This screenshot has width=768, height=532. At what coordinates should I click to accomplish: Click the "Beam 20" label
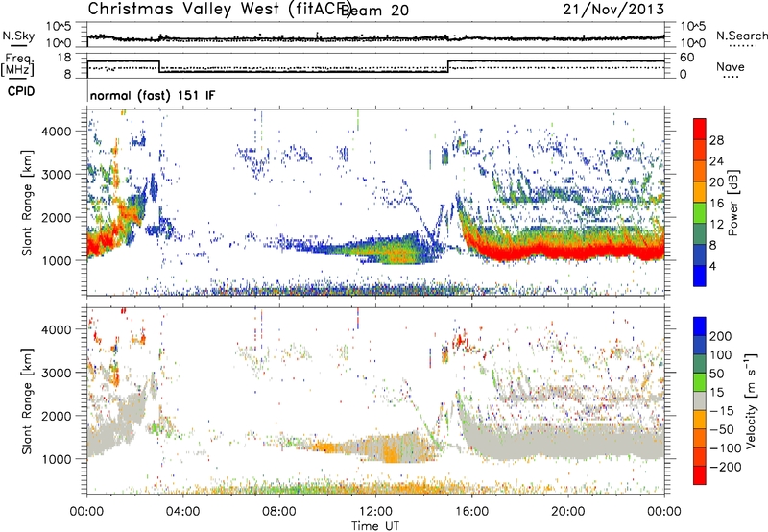(374, 10)
